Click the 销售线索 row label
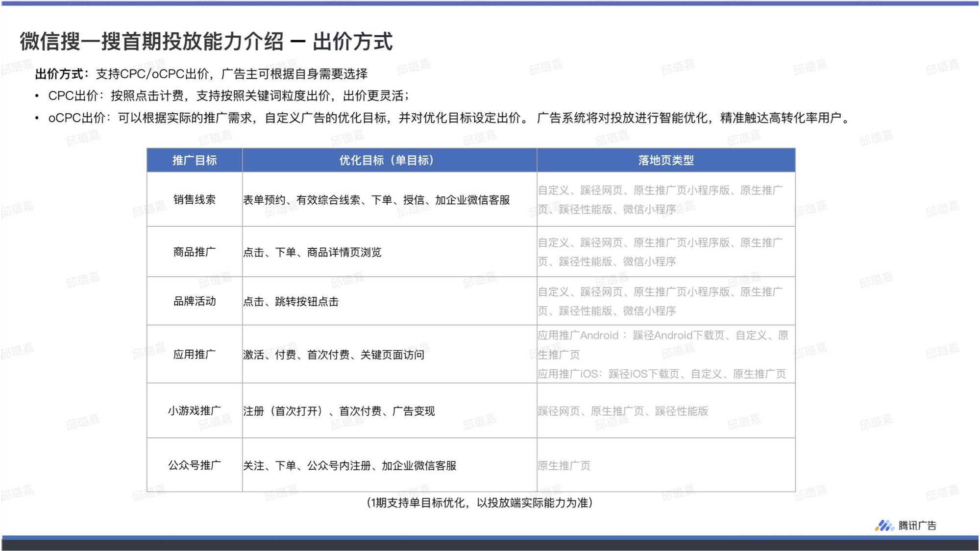Screen dimensions: 980x551 195,199
